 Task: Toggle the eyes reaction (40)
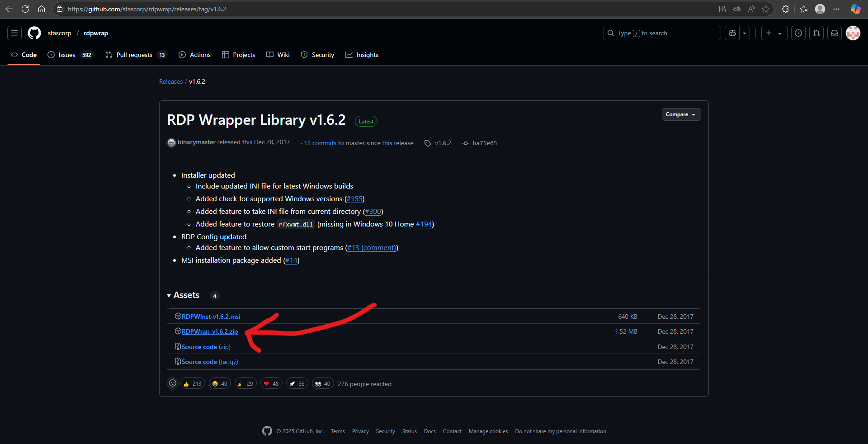coord(323,383)
